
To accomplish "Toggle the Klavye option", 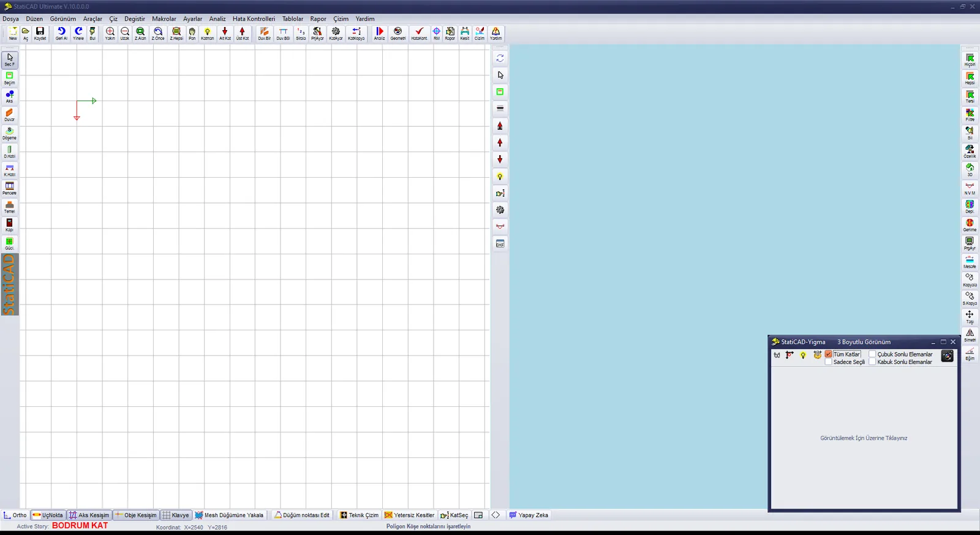I will pos(176,515).
